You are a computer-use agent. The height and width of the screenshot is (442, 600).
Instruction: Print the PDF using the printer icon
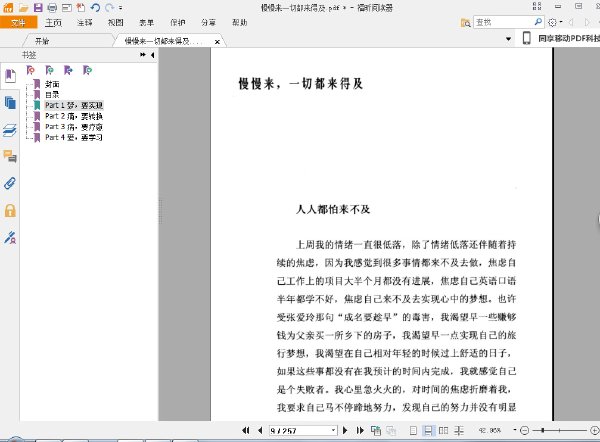52,8
